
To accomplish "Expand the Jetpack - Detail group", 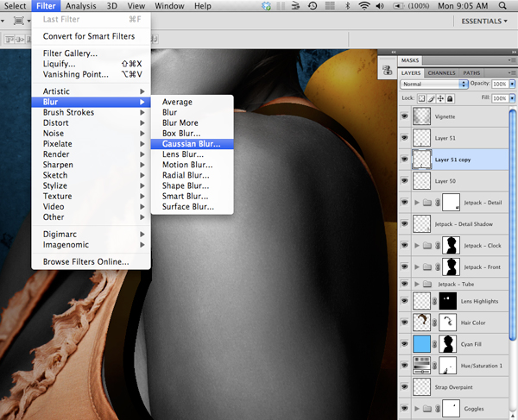I will coord(417,203).
